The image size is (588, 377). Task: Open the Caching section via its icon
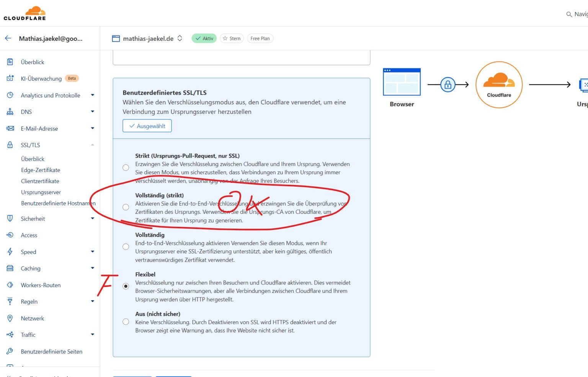(10, 268)
